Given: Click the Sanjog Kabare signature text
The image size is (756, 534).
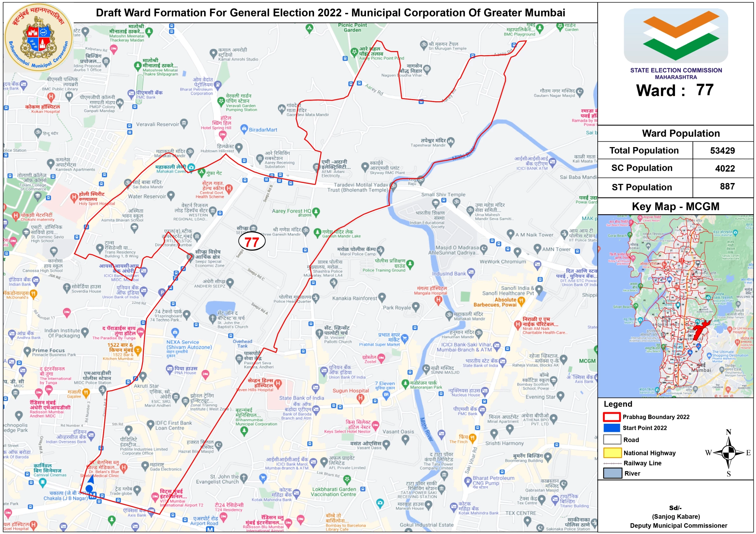Looking at the screenshot, I should (x=676, y=516).
